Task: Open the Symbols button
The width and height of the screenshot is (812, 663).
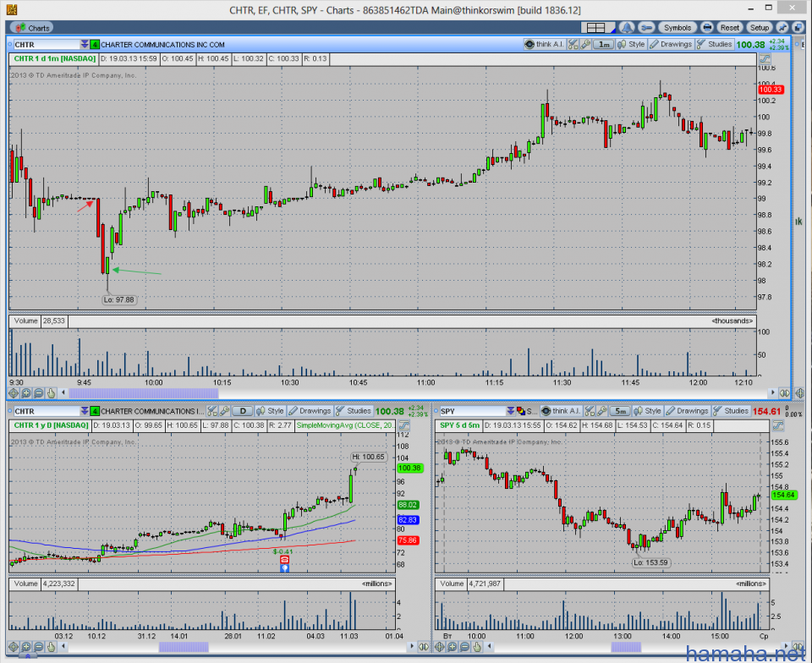Action: click(678, 28)
